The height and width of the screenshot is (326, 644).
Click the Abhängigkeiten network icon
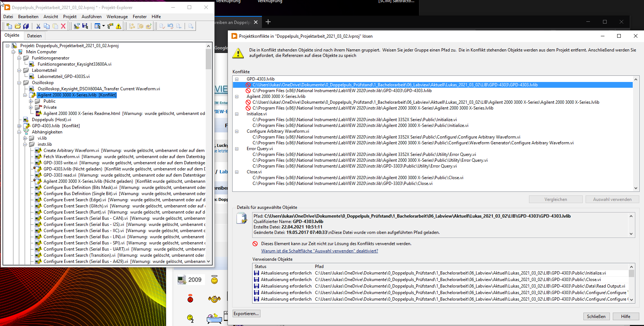click(x=26, y=132)
